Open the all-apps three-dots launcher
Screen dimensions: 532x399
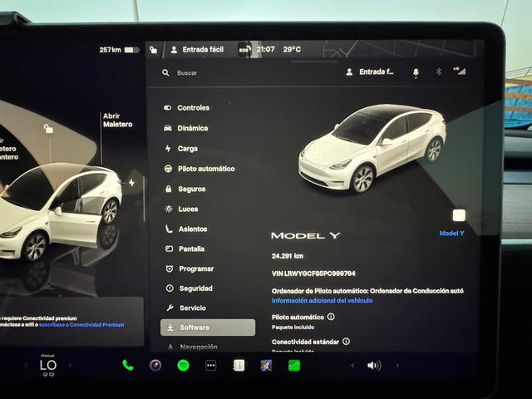tap(210, 366)
